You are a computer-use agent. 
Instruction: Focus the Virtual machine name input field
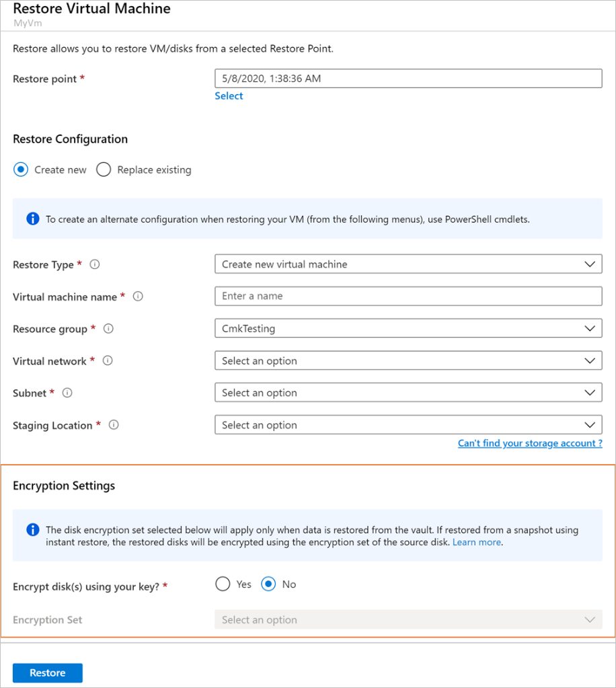408,297
